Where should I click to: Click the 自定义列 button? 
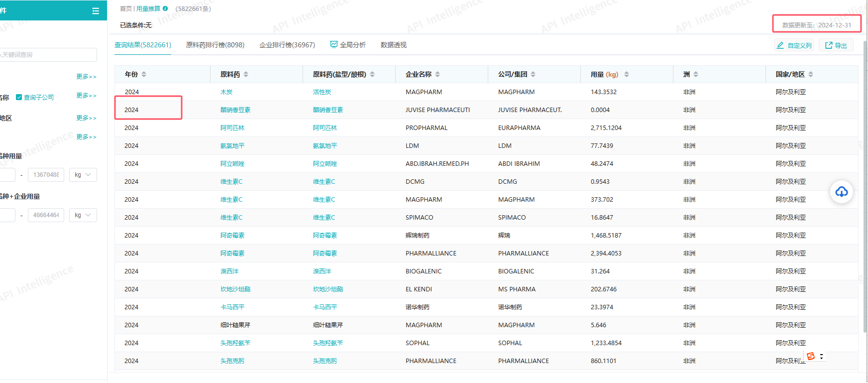[794, 45]
